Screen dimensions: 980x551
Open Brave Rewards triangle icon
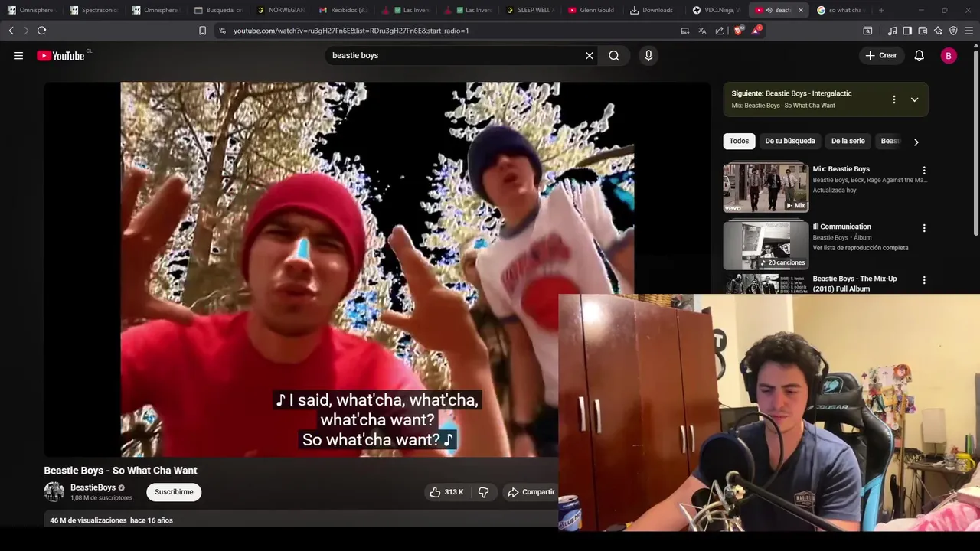point(756,31)
